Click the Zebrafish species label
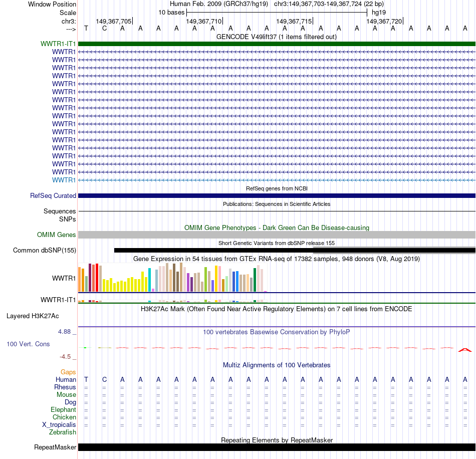 pos(63,432)
